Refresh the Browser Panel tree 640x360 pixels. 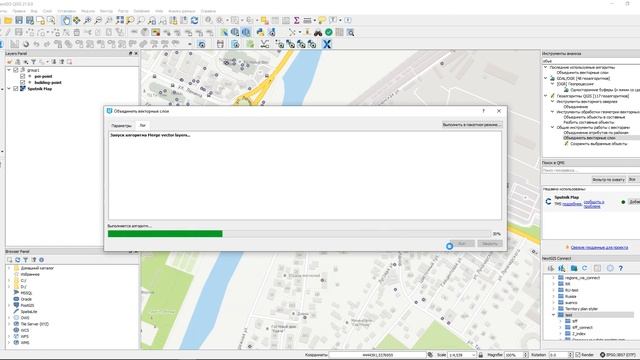coord(18,260)
